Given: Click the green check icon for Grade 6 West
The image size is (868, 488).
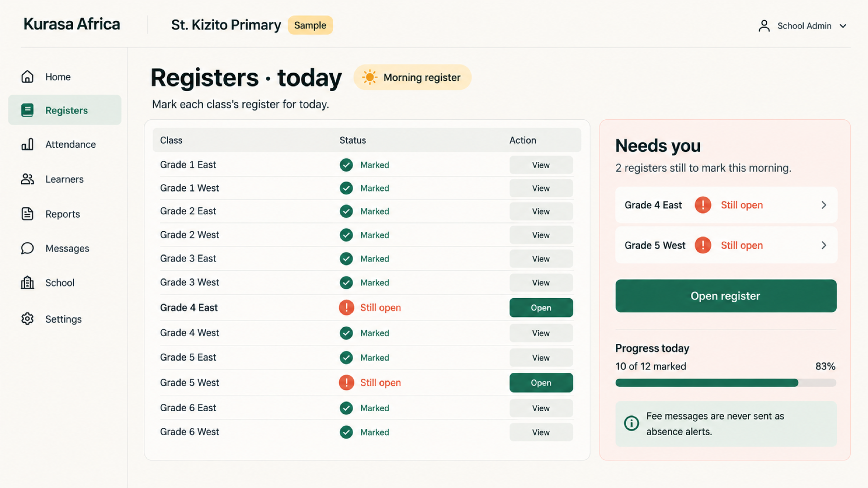Looking at the screenshot, I should [346, 432].
